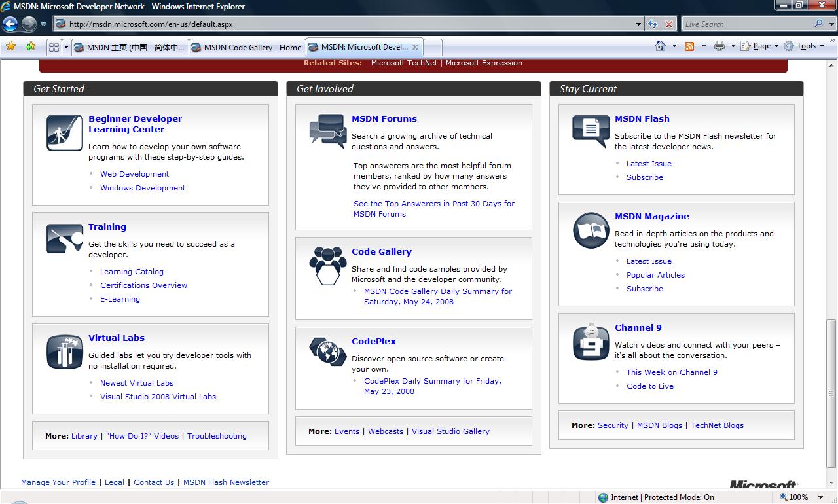Click the address bar URL field

click(344, 24)
